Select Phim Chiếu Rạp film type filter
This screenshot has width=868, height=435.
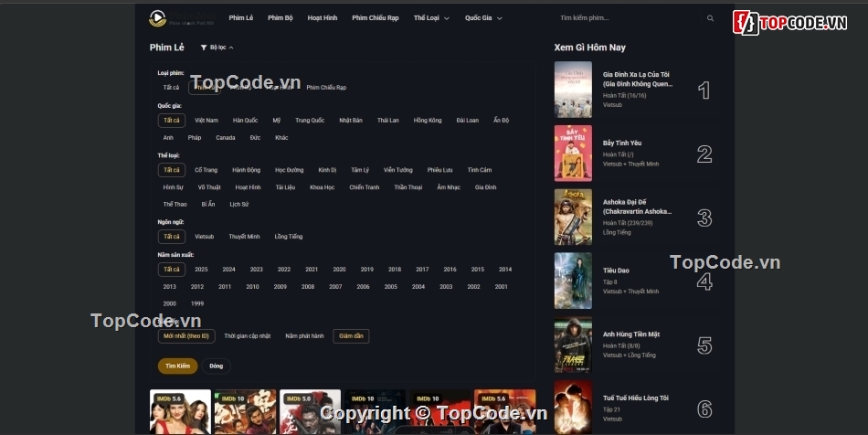pyautogui.click(x=326, y=88)
